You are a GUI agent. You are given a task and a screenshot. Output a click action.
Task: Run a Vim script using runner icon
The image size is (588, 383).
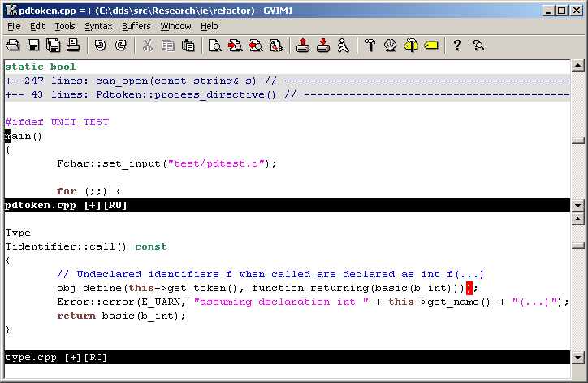pyautogui.click(x=343, y=46)
